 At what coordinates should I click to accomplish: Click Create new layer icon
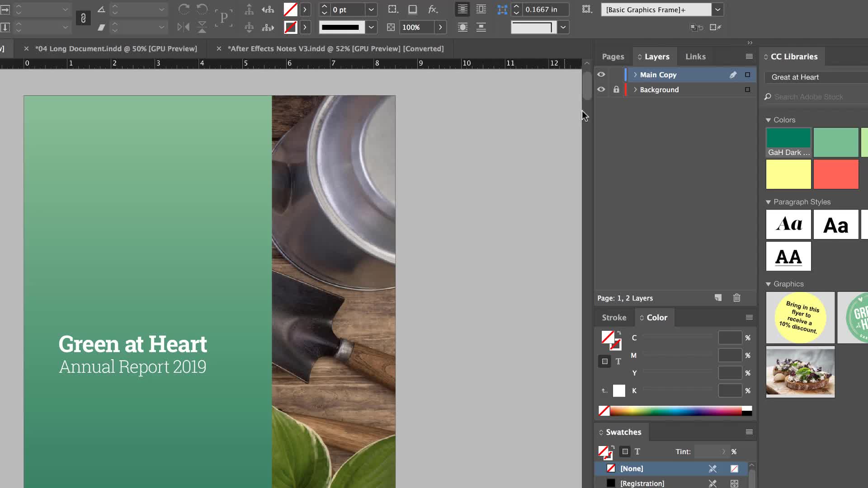pyautogui.click(x=718, y=298)
